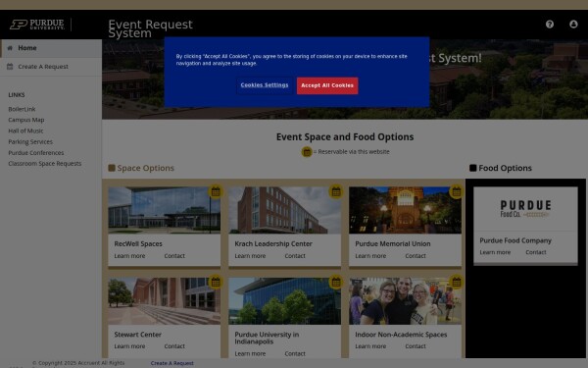Click Learn more under Indoor Non-Academic Spaces

pos(370,346)
